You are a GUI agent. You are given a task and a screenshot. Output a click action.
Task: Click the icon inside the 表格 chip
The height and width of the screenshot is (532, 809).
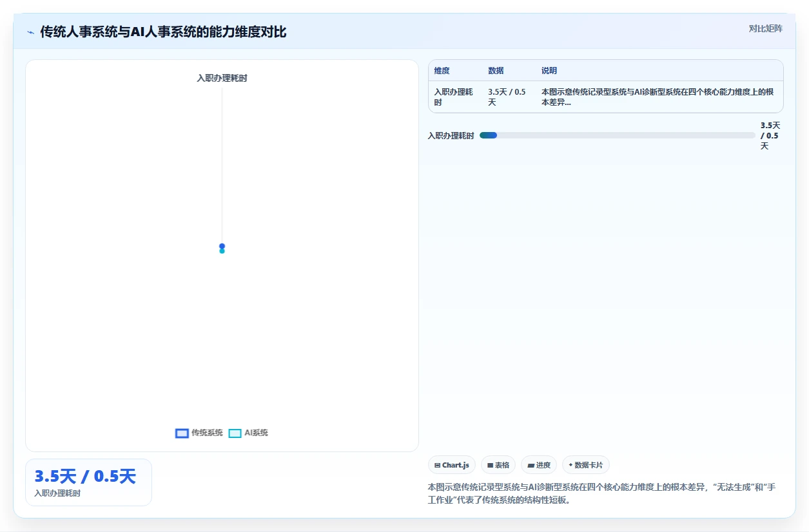pyautogui.click(x=490, y=465)
